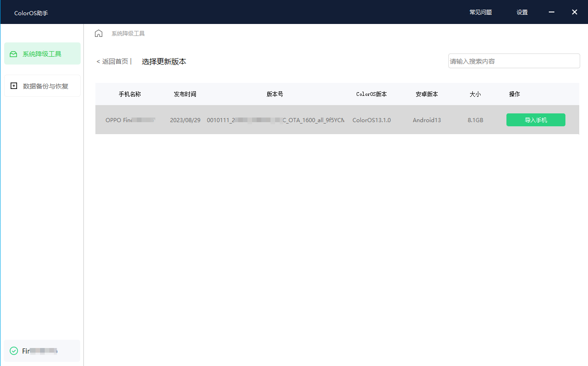Click the home breadcrumb icon

tap(99, 33)
